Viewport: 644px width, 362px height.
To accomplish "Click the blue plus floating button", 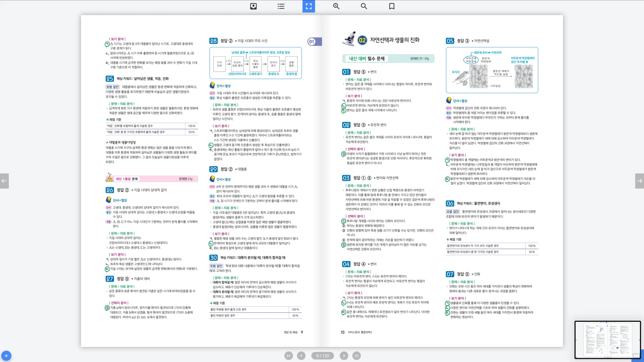I will [6, 356].
